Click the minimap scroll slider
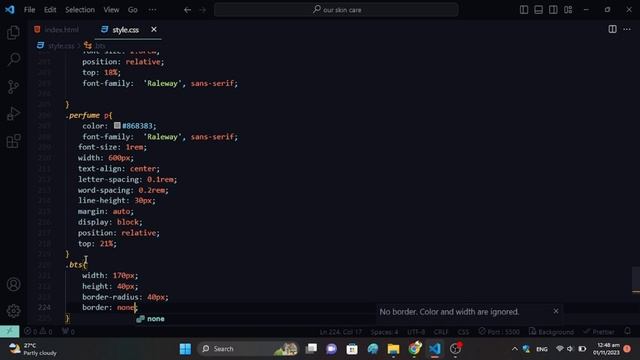The height and width of the screenshot is (360, 640). [x=636, y=280]
